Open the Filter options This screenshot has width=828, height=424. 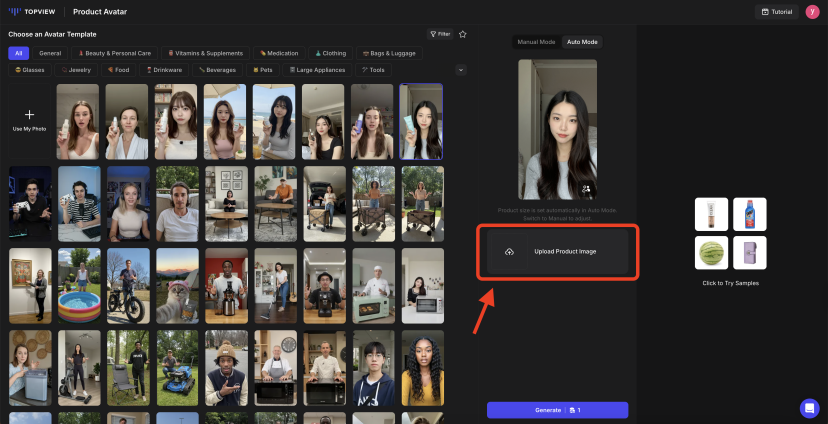439,34
